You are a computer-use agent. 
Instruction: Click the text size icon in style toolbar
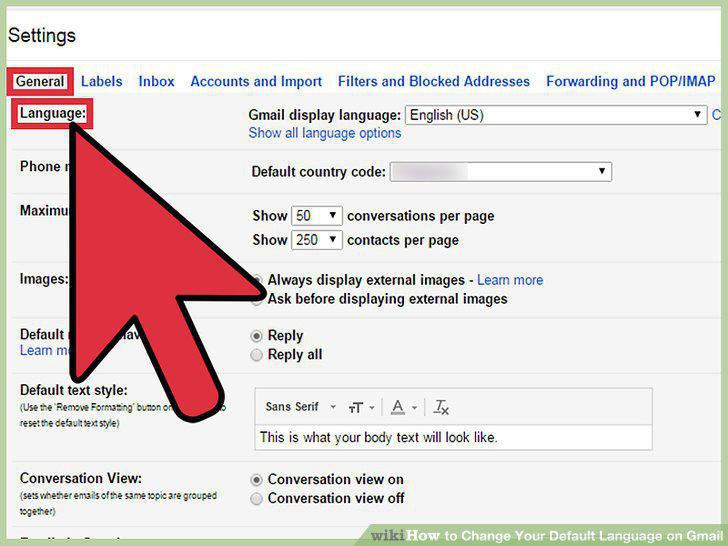click(x=356, y=408)
